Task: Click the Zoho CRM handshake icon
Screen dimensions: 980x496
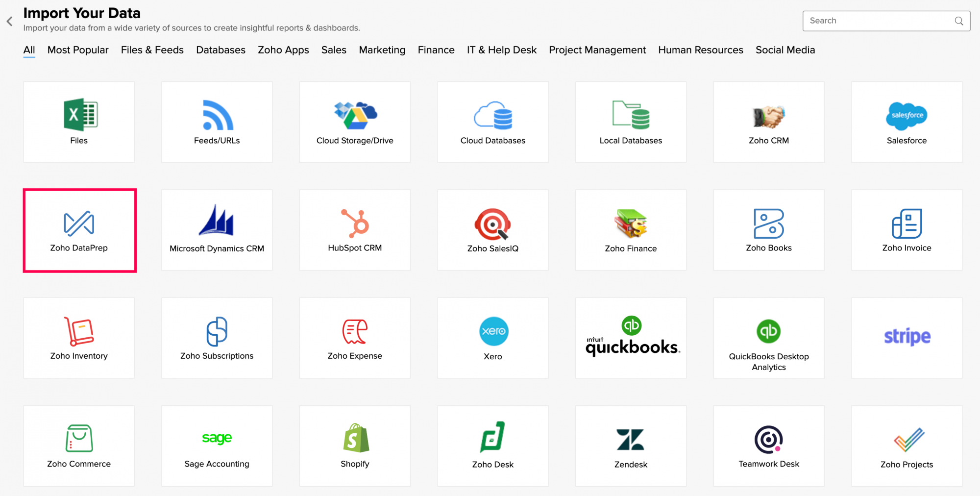Action: [769, 117]
